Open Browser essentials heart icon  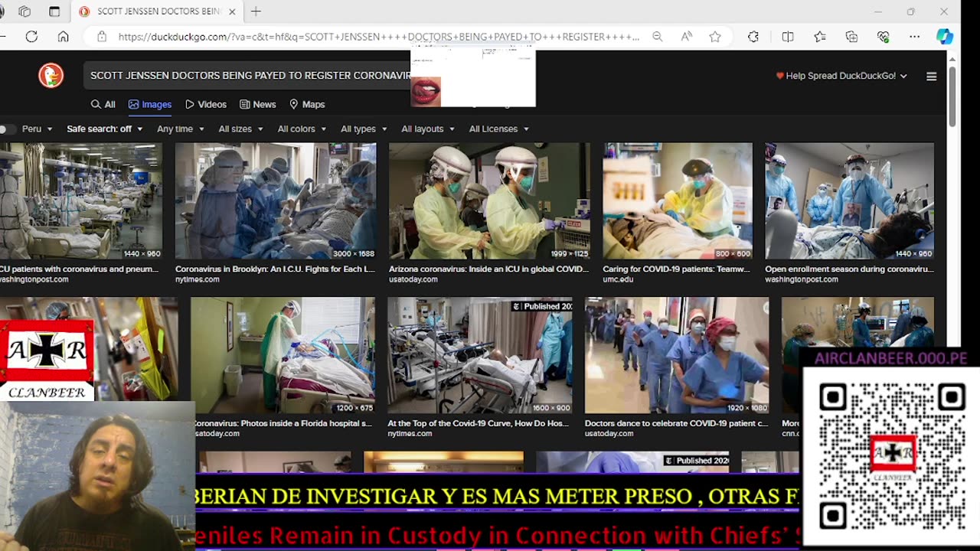pyautogui.click(x=884, y=37)
